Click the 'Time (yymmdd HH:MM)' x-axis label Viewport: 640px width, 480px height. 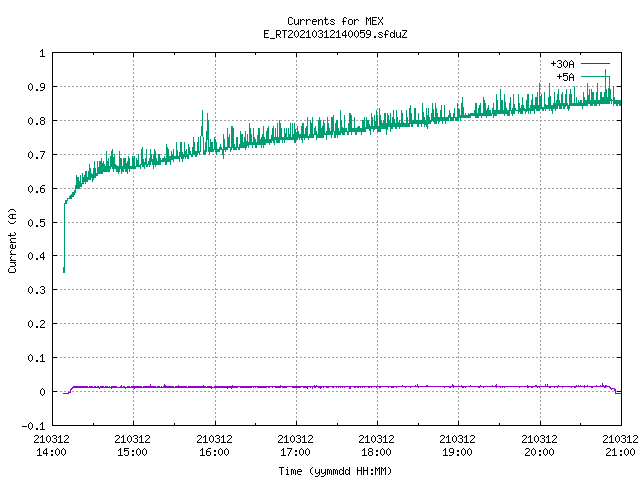click(x=335, y=471)
